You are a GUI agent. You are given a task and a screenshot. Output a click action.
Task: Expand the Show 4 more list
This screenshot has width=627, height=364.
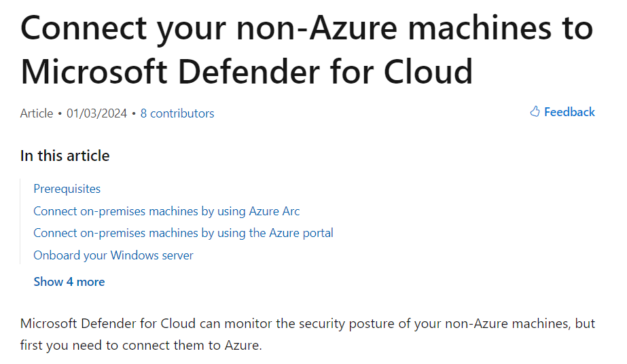tap(69, 282)
